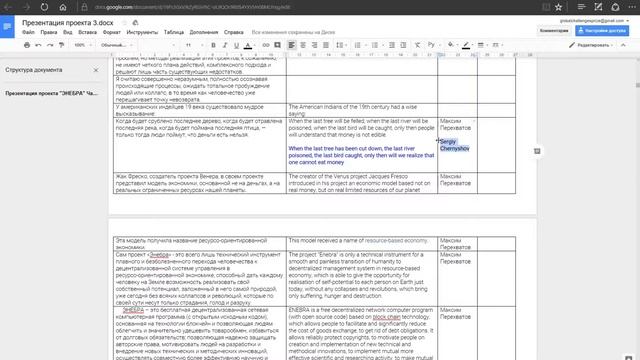Viewport: 640px width, 360px height.
Task: Add page to favorites with the star
Action: [558, 7]
